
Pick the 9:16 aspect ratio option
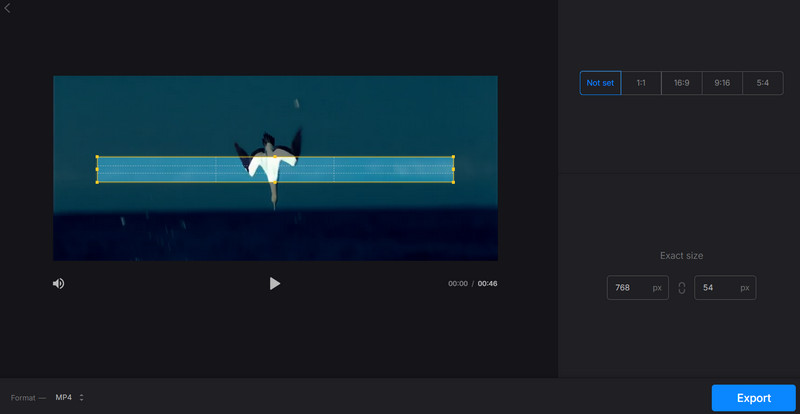[x=722, y=83]
